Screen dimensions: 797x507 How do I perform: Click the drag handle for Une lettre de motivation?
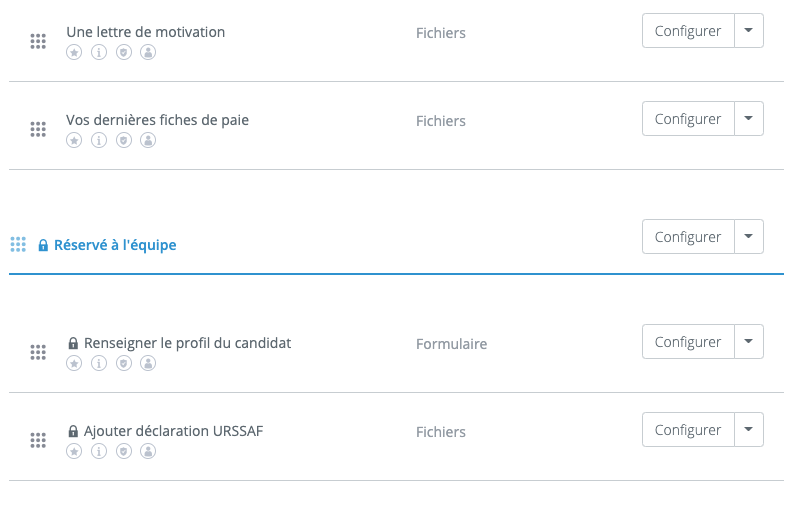(x=38, y=41)
